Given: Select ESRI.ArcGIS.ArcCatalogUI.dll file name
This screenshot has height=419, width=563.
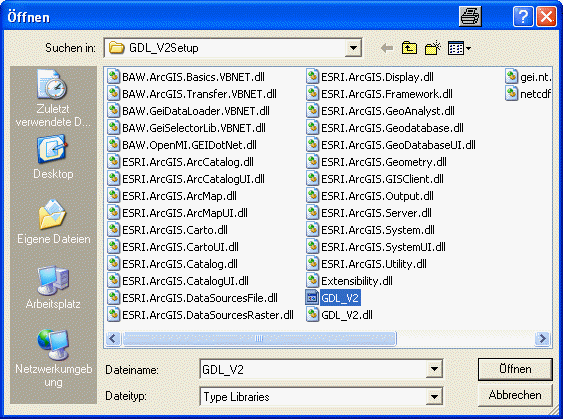Looking at the screenshot, I should point(193,179).
